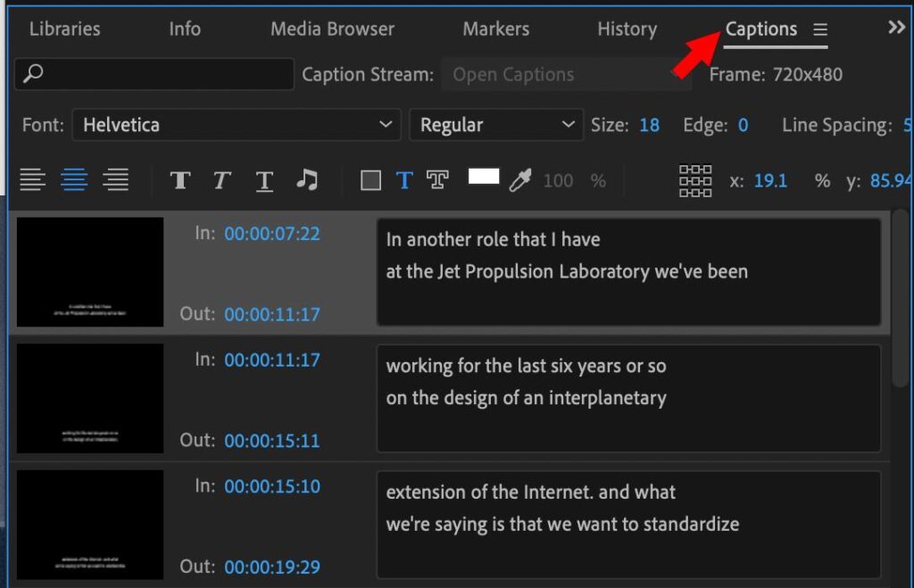Click the captions list vertical scrollbar
Image resolution: width=914 pixels, height=588 pixels.
point(901,298)
